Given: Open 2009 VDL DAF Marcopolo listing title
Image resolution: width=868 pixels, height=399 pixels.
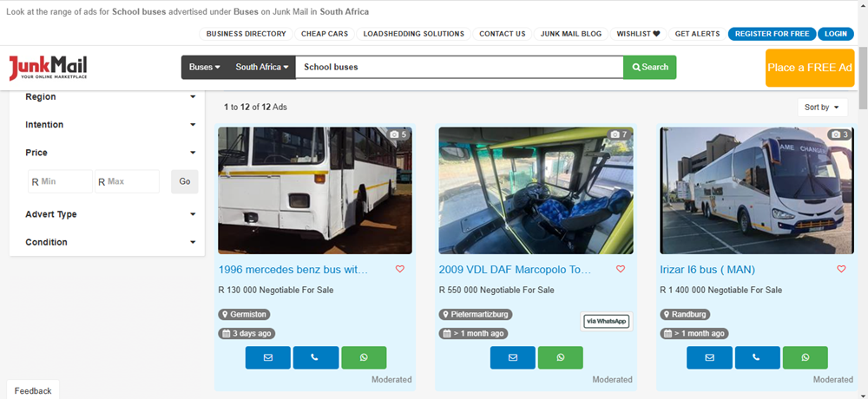Looking at the screenshot, I should (x=515, y=270).
